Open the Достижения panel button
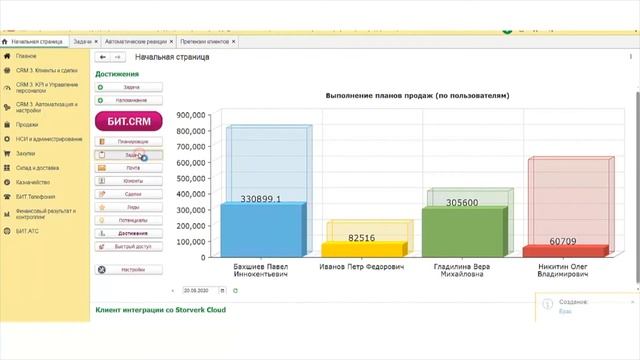Image resolution: width=640 pixels, height=360 pixels. 129,233
